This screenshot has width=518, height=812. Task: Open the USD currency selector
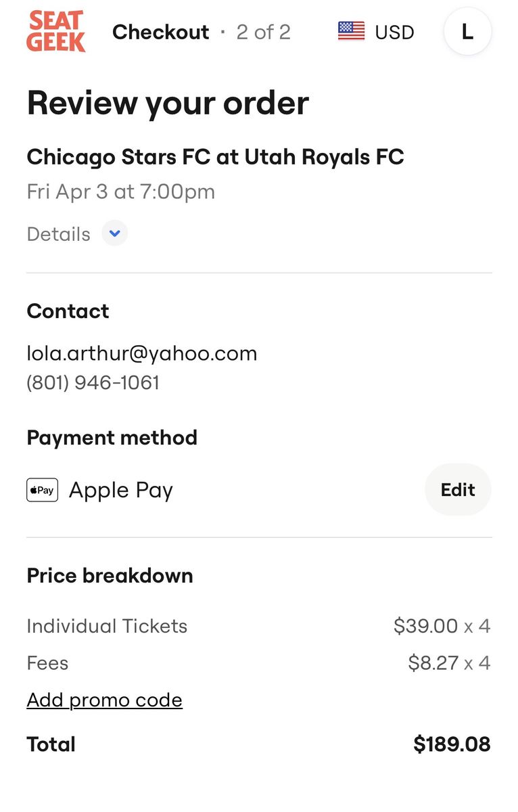[x=394, y=32]
